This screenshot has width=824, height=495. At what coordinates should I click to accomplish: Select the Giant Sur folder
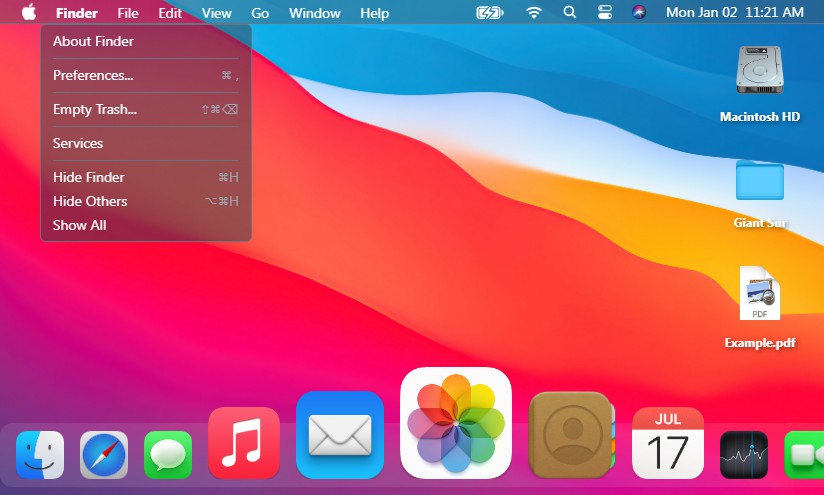[x=759, y=181]
